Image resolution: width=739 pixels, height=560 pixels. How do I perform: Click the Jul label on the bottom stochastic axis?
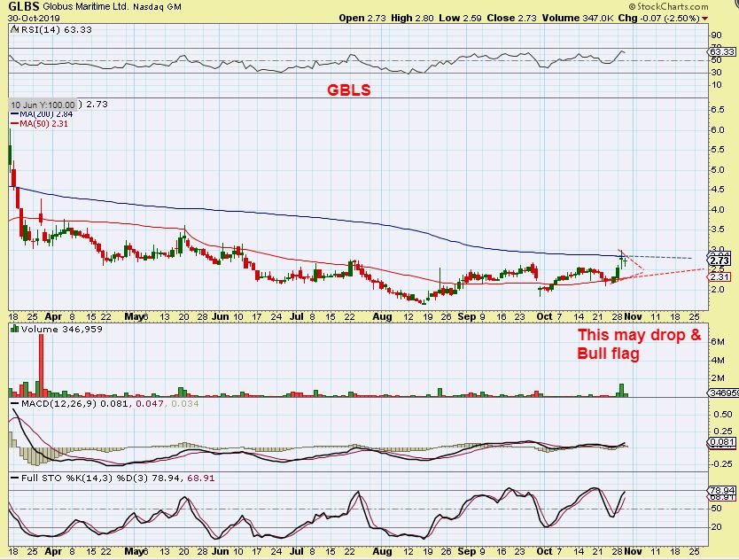(297, 551)
